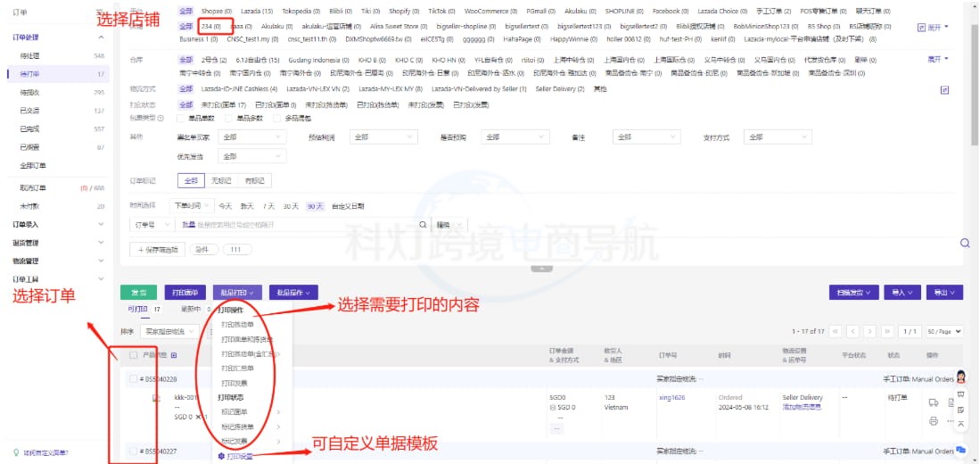The width and height of the screenshot is (980, 464).
Task: Tick the 单品多数 package type checkbox
Action: (229, 118)
